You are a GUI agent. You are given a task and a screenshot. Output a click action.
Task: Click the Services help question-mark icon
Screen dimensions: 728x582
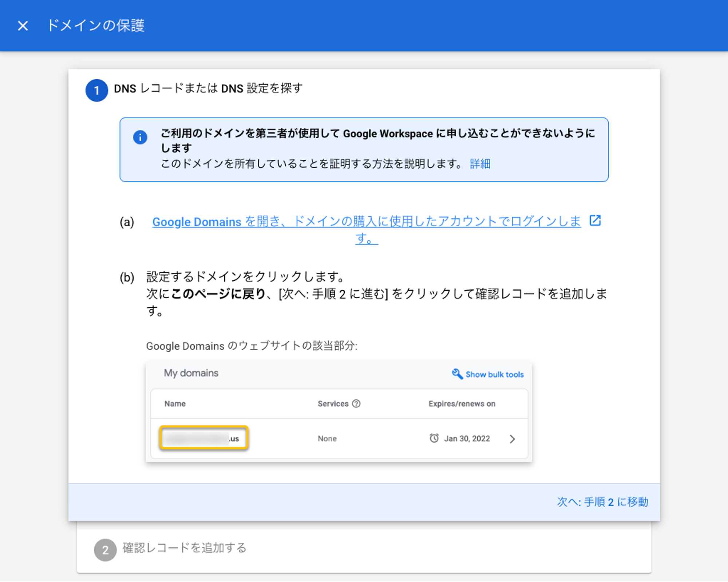pyautogui.click(x=356, y=403)
